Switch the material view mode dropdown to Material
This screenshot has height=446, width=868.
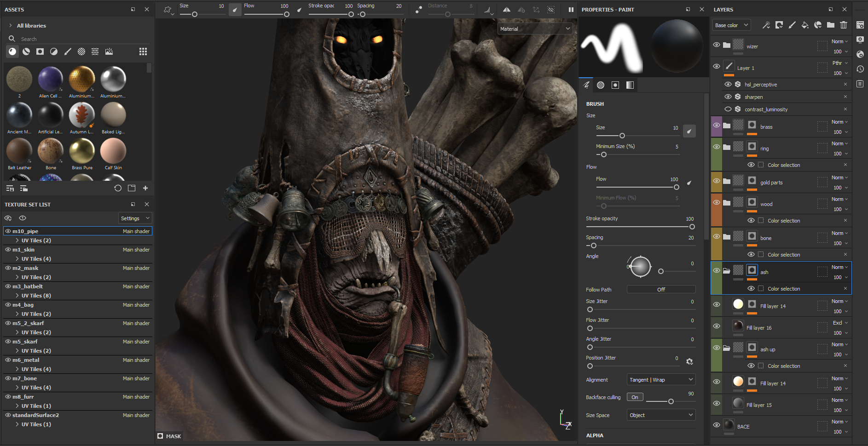click(x=535, y=29)
